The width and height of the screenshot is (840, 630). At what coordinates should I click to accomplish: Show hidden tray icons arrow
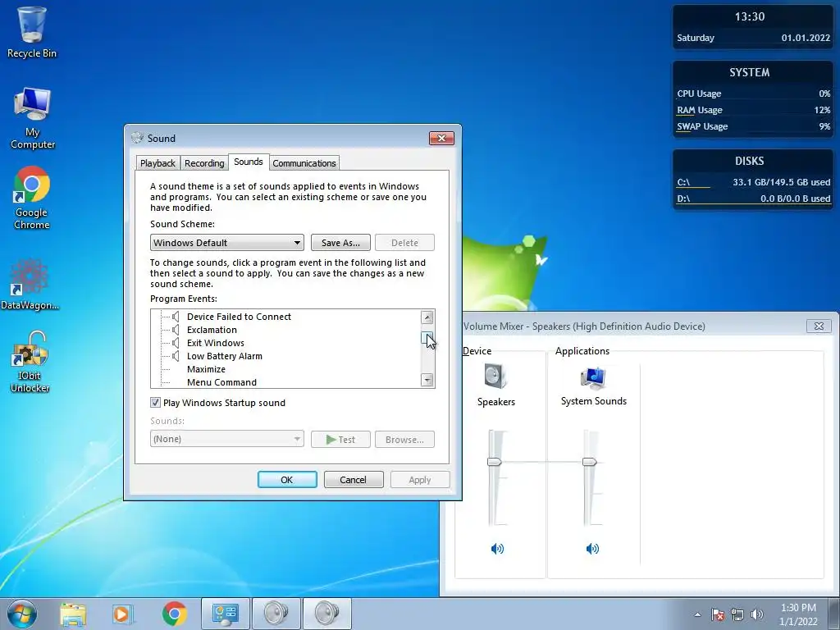point(697,614)
